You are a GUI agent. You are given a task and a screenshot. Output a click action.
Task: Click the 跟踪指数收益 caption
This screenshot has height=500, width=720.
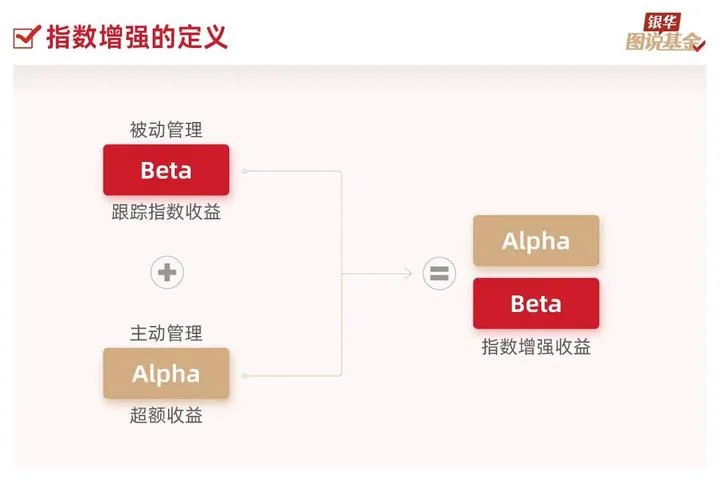pyautogui.click(x=166, y=212)
